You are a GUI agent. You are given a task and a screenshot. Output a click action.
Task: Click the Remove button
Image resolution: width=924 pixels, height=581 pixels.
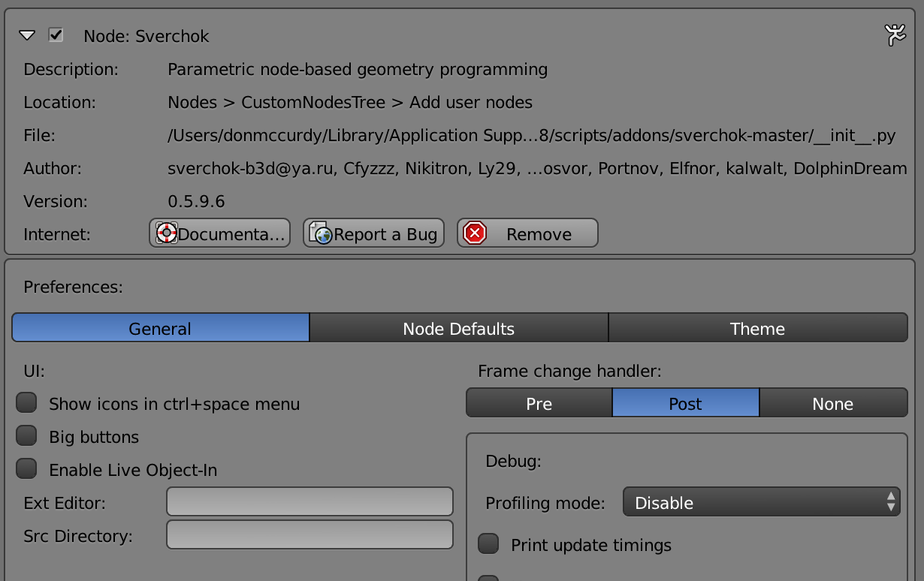(x=527, y=233)
